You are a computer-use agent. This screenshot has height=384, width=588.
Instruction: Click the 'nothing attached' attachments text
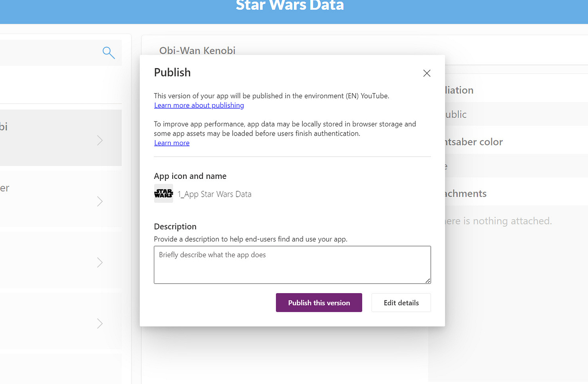(x=498, y=221)
